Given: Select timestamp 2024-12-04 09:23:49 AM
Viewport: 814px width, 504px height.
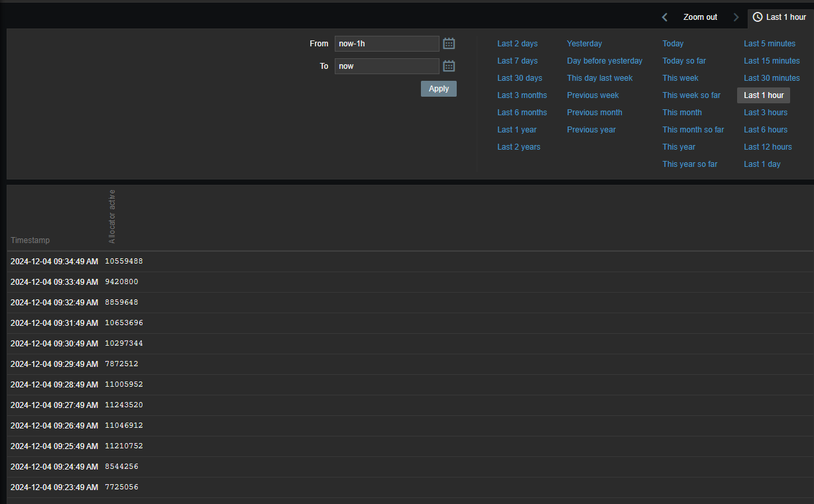Looking at the screenshot, I should point(54,487).
